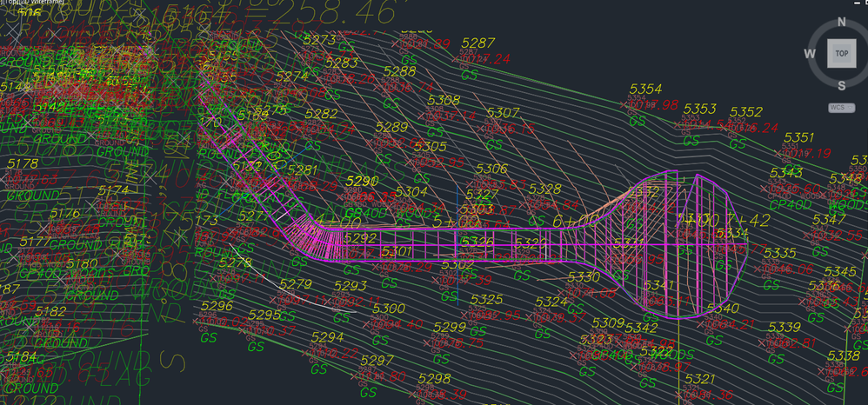Select yellow point number 5184

coord(21,356)
